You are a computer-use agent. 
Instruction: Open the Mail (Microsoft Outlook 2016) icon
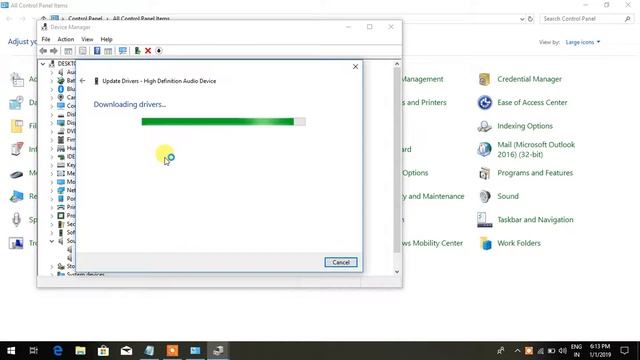[x=484, y=149]
